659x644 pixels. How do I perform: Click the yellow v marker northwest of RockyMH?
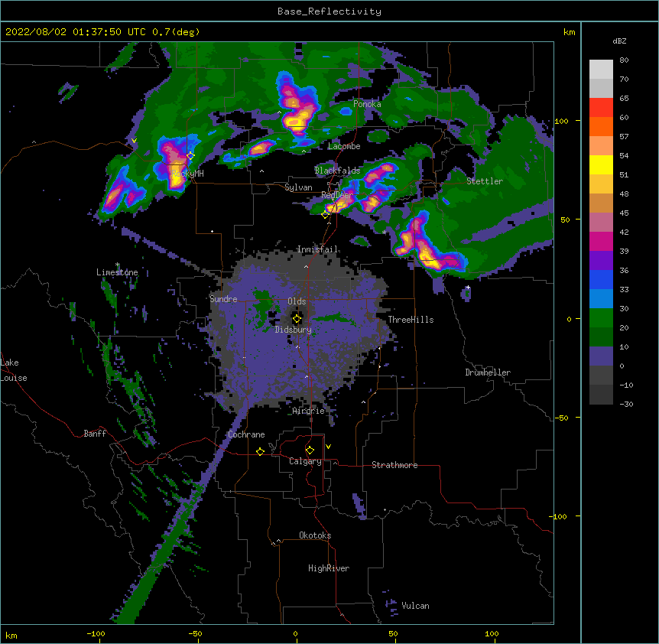(134, 141)
